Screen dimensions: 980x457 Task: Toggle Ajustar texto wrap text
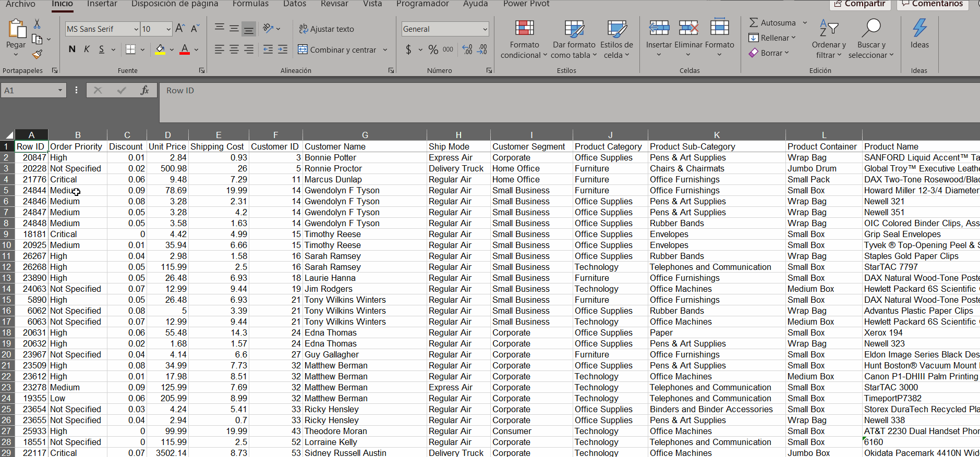point(326,29)
